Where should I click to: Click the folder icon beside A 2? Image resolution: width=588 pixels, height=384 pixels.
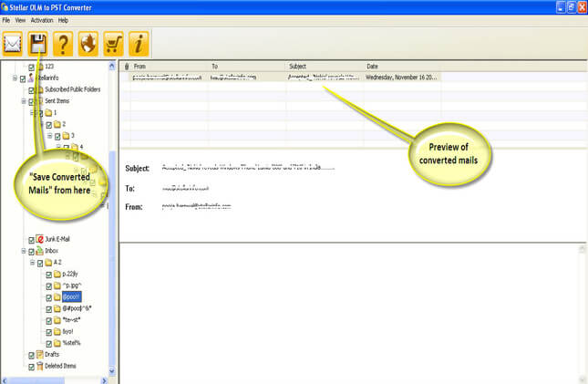pyautogui.click(x=48, y=263)
